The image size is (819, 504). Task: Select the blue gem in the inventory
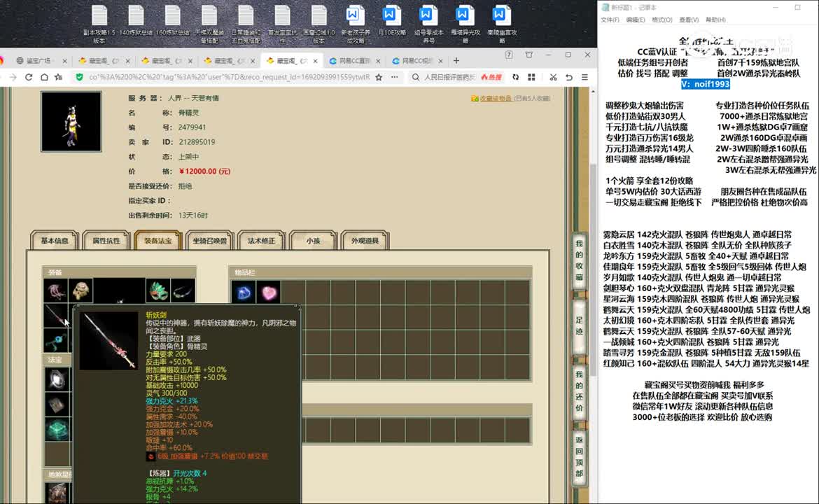point(244,293)
